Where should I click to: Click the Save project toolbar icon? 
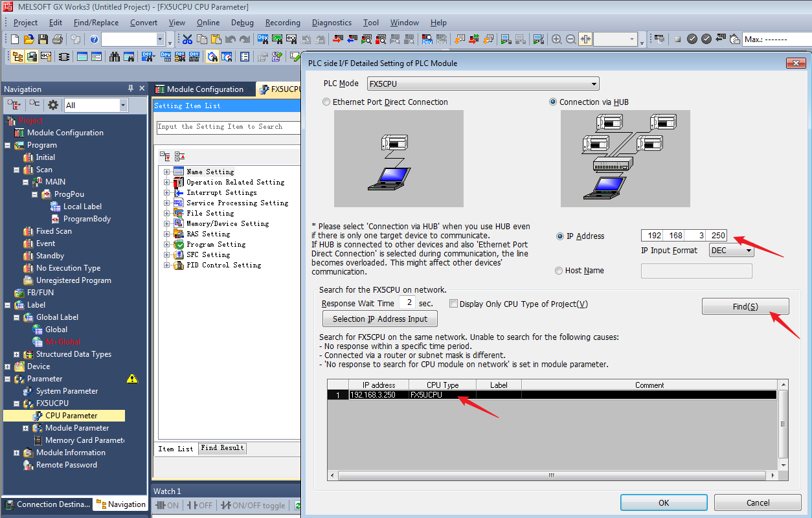click(43, 39)
